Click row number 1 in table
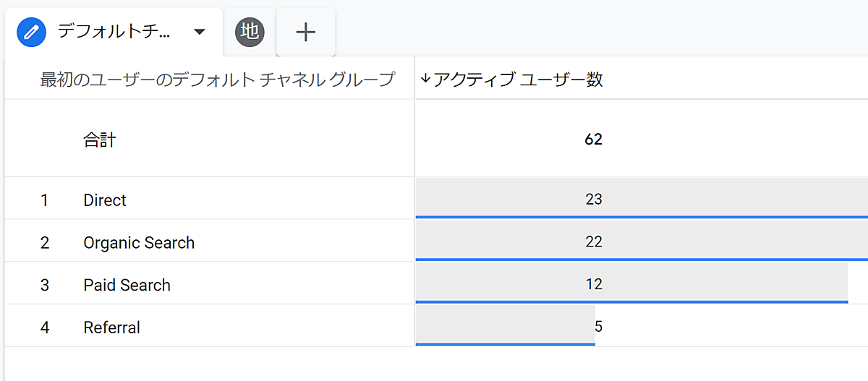The image size is (868, 381). click(45, 200)
